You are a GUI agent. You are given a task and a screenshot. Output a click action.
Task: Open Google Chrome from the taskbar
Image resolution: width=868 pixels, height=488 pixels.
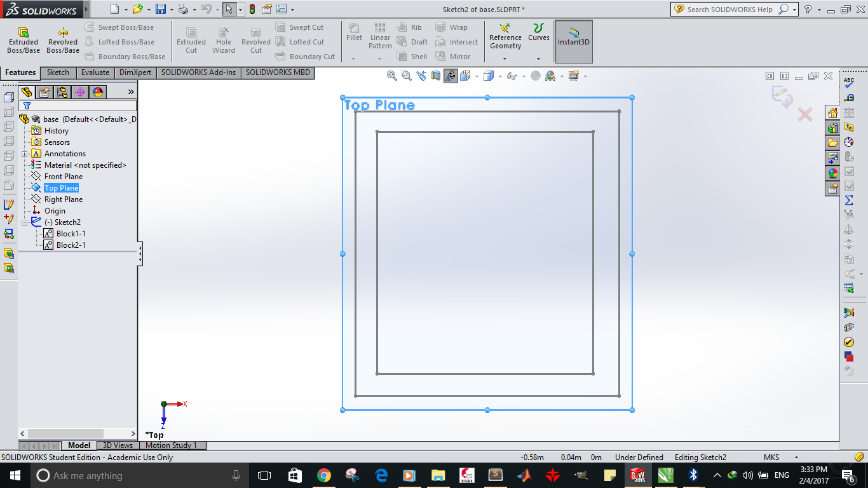point(324,475)
